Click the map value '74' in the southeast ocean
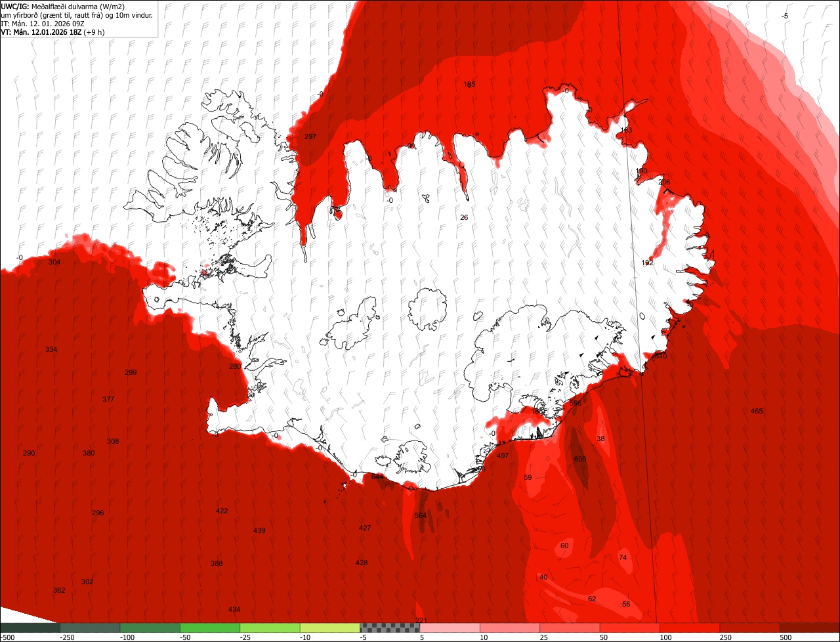 (x=623, y=557)
